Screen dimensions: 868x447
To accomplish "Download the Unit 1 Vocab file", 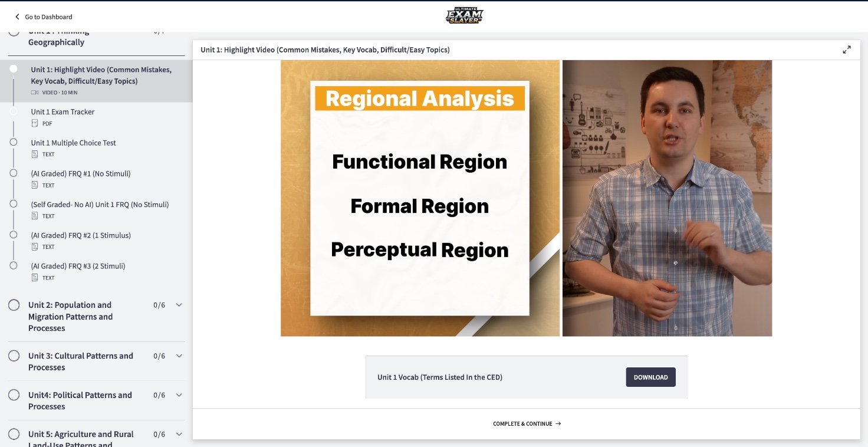I will click(x=651, y=377).
